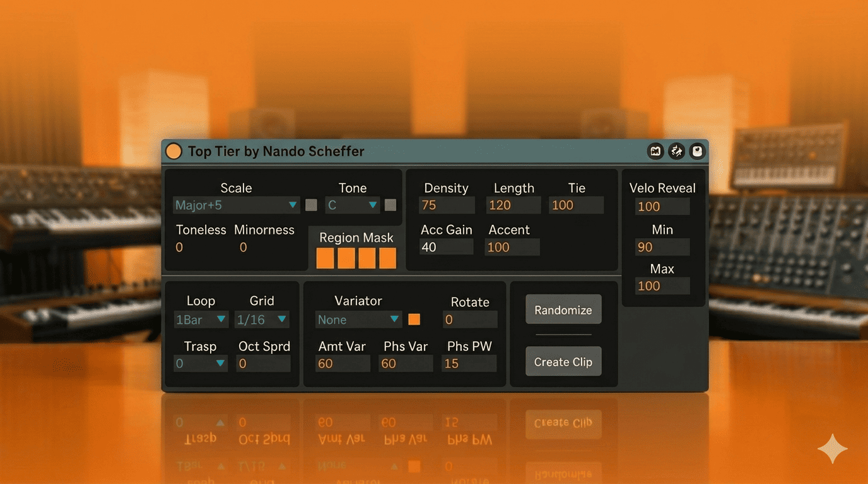Click the M-shaped icon in title bar
Image resolution: width=868 pixels, height=484 pixels.
tap(655, 151)
